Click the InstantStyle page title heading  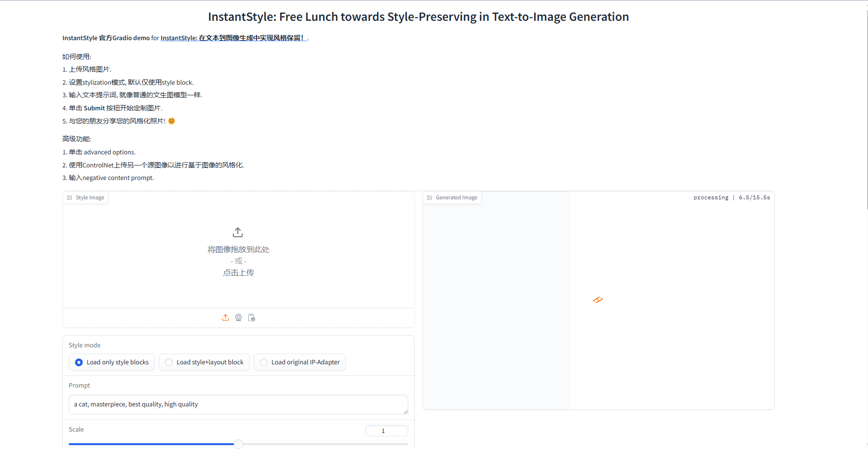point(419,17)
